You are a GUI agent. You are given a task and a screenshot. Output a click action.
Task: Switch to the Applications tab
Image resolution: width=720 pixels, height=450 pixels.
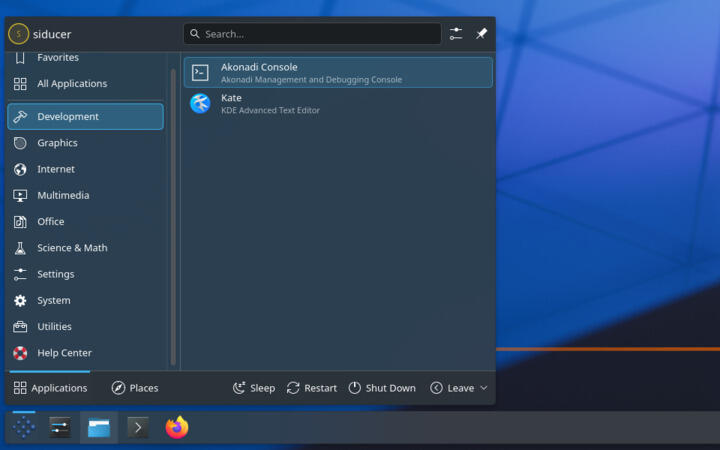pos(50,388)
